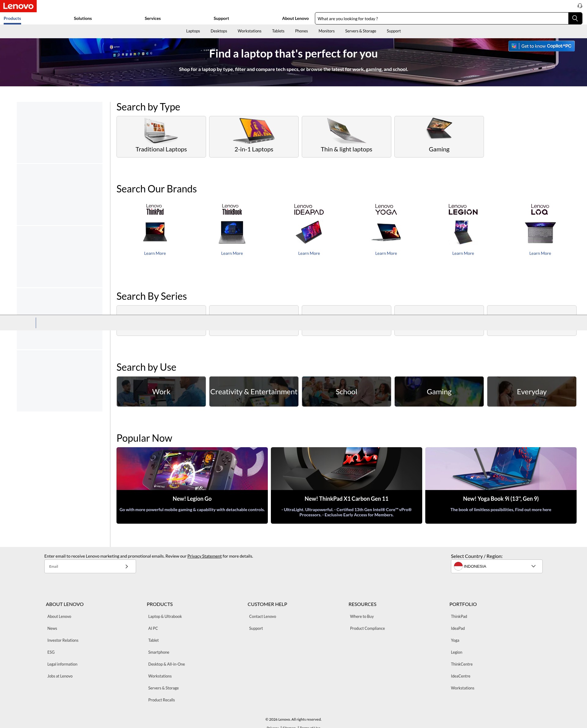Screen dimensions: 587x728
Task: Open Investor Relations footer link
Action: [x=63, y=641]
